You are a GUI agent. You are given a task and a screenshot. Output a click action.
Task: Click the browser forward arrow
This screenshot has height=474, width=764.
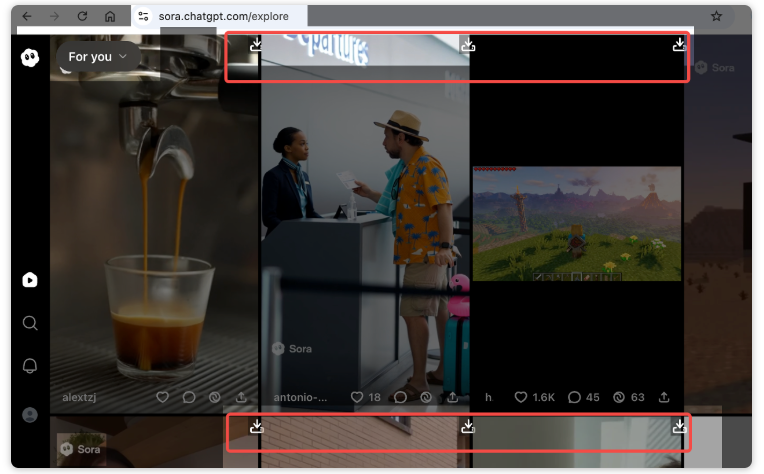pos(54,16)
